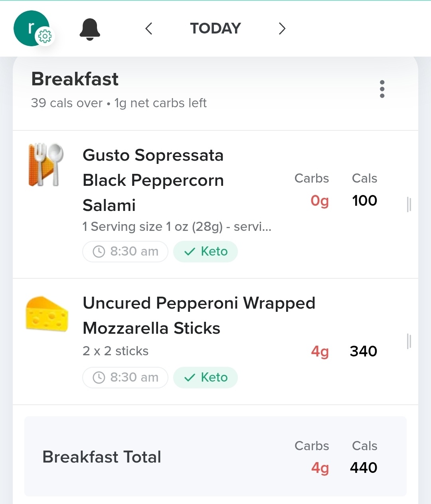Open notifications bell

(x=90, y=29)
